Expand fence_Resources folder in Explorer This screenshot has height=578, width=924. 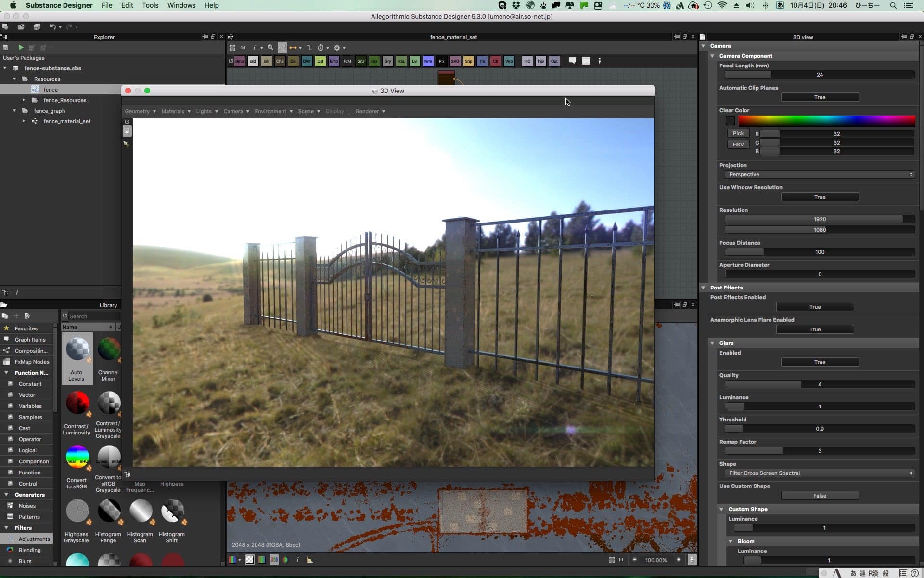tap(24, 100)
